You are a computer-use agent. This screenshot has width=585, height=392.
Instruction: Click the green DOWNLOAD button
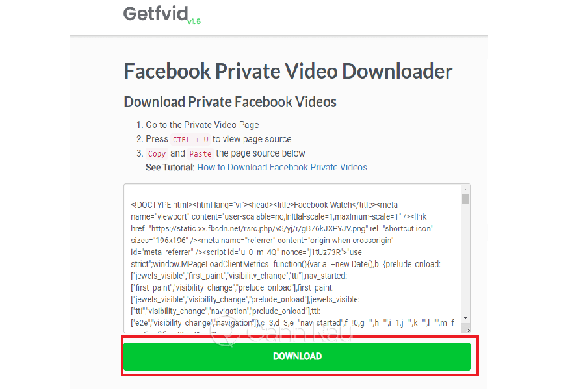pyautogui.click(x=297, y=356)
